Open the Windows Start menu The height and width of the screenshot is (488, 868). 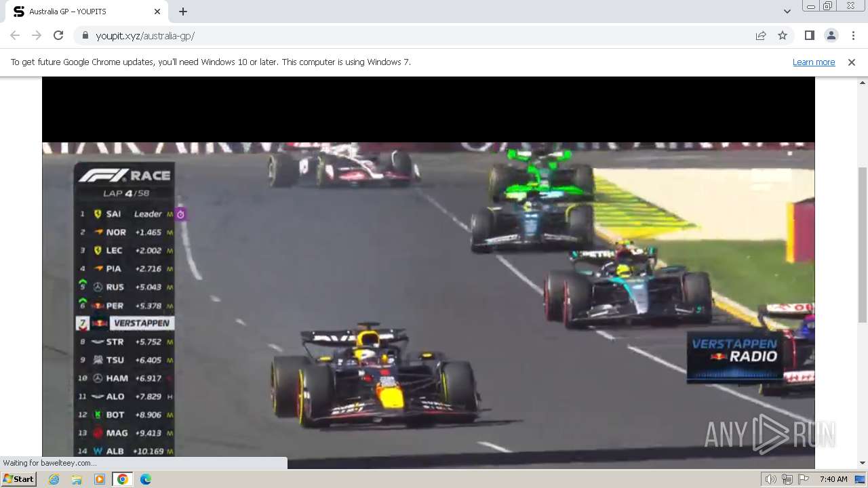click(x=19, y=479)
